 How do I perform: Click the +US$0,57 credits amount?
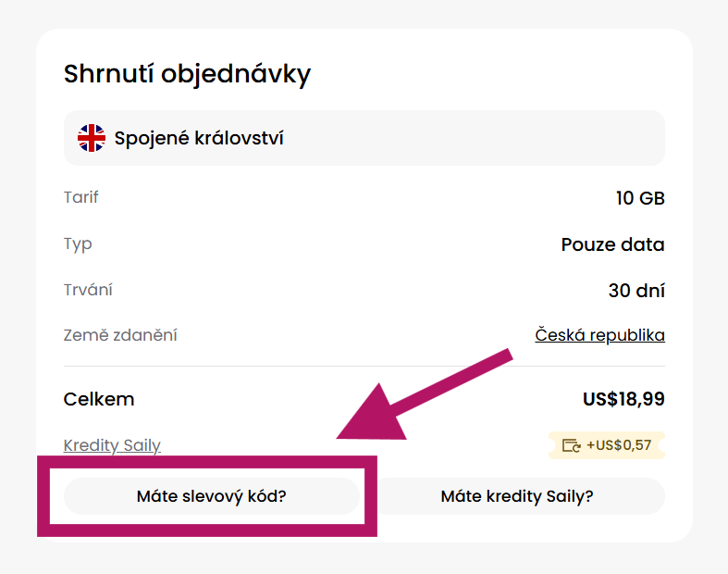point(619,445)
